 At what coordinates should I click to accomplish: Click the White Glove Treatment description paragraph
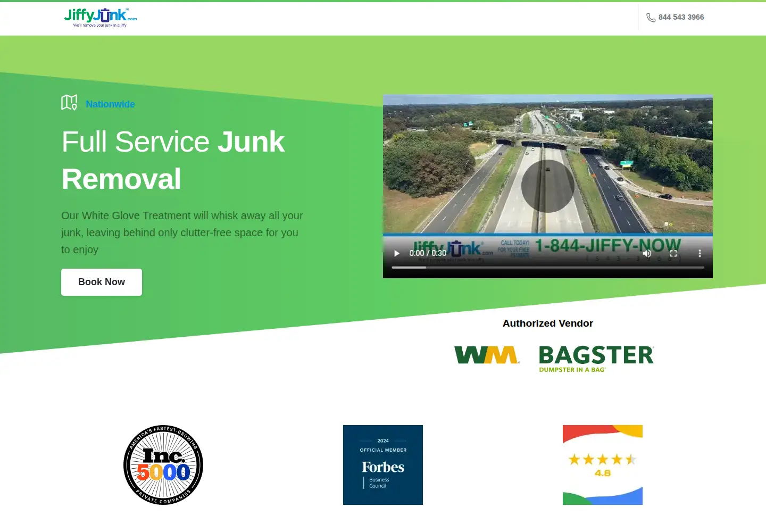click(x=182, y=232)
